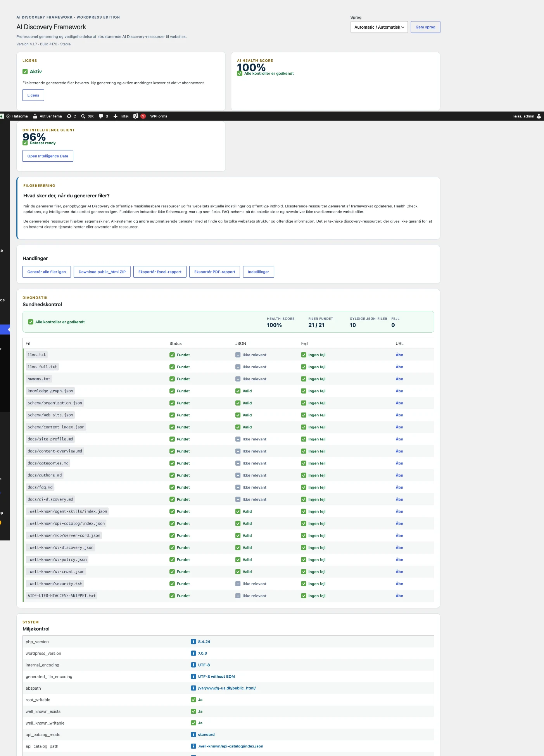The height and width of the screenshot is (756, 544).
Task: Click the Fil column header
Action: [28, 343]
